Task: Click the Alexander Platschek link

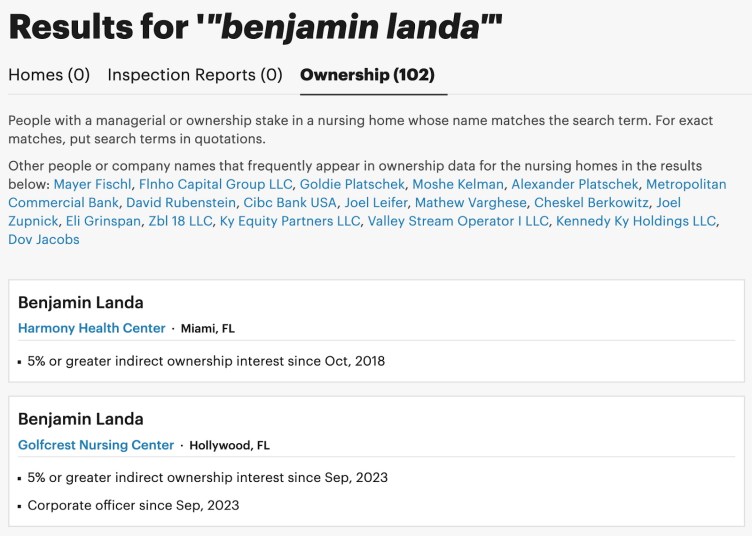Action: (x=574, y=184)
